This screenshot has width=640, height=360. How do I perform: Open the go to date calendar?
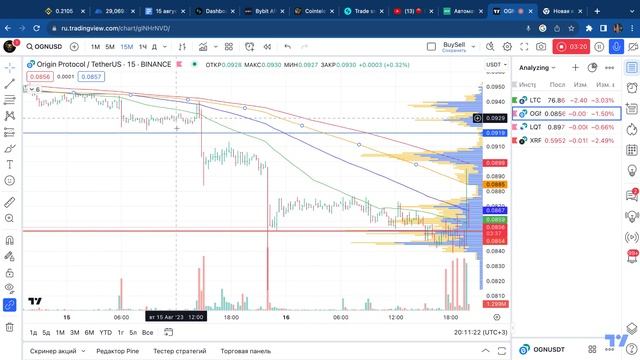[169, 333]
